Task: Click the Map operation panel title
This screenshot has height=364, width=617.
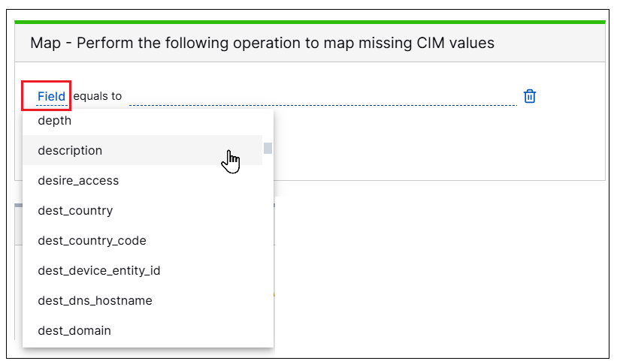Action: click(262, 43)
